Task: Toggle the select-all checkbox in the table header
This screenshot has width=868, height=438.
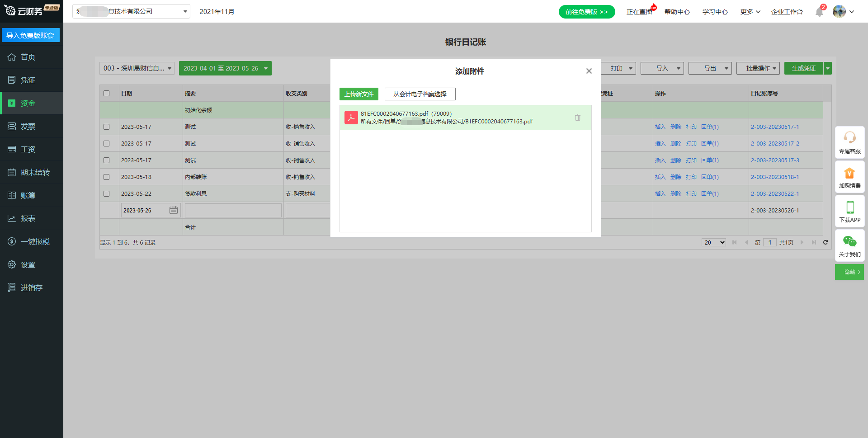Action: click(x=107, y=94)
